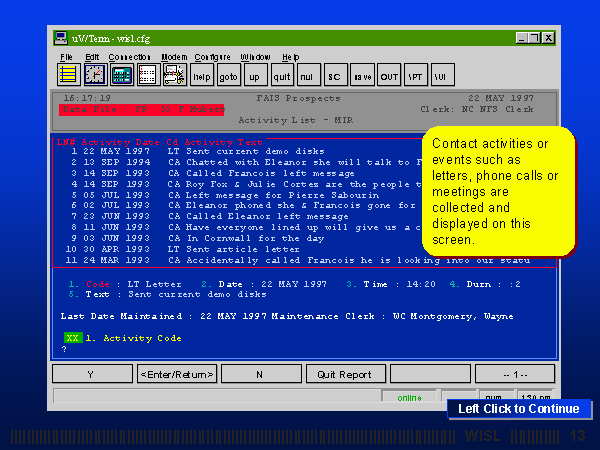Click the white grid page toolbar icon
600x450 pixels.
point(147,75)
